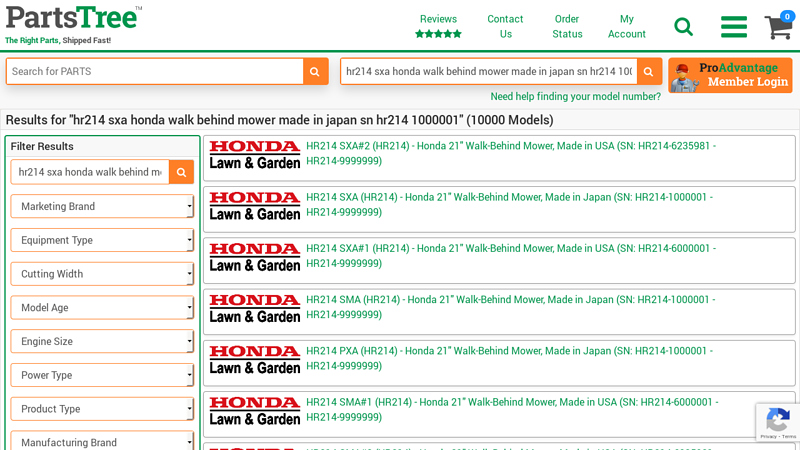Expand the Cutting Width filter

click(102, 273)
